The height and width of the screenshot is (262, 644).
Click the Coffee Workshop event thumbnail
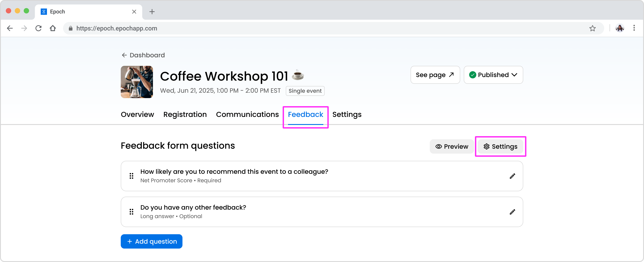[137, 82]
